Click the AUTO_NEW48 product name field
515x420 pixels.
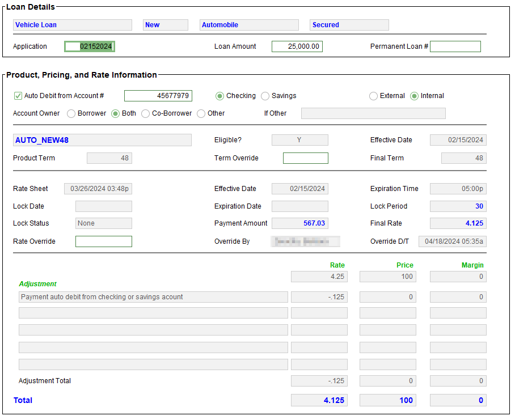tap(102, 140)
